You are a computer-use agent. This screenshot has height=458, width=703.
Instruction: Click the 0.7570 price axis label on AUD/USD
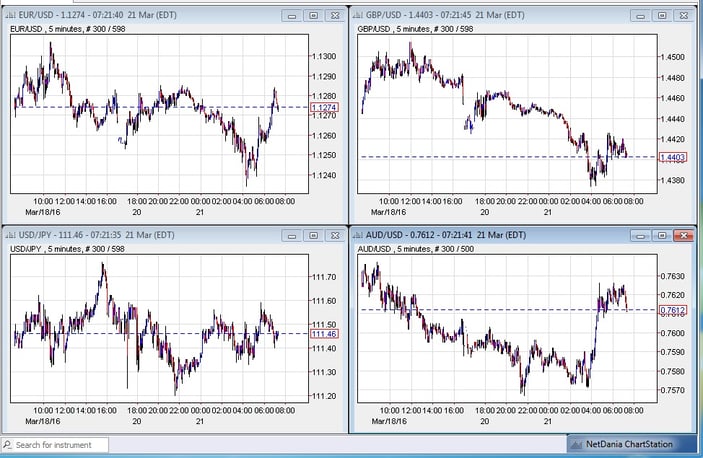tap(673, 390)
